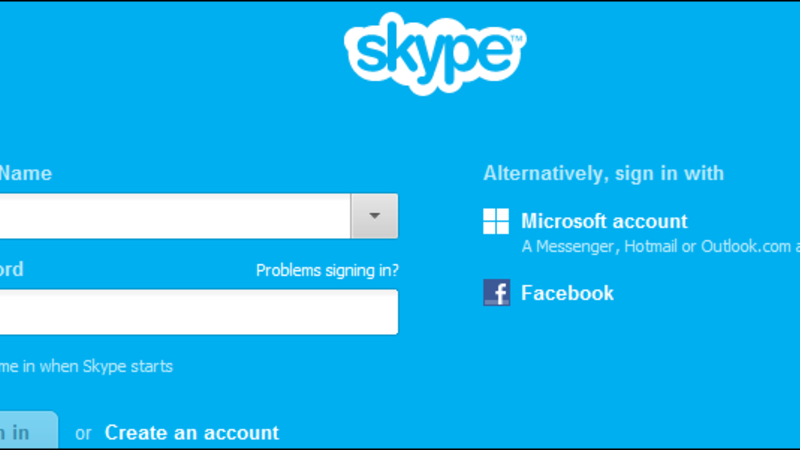Click the Alternatively, sign in with heading
Screen dimensions: 800x450
click(604, 174)
